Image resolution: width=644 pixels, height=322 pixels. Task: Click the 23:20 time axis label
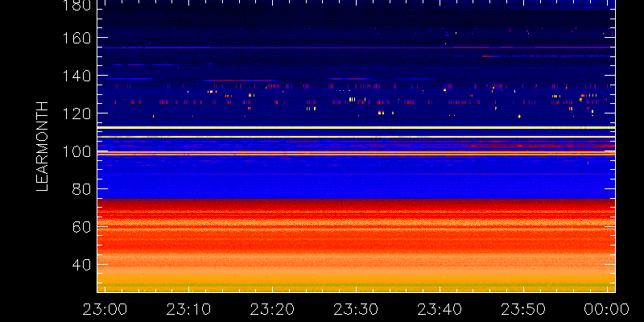click(272, 309)
